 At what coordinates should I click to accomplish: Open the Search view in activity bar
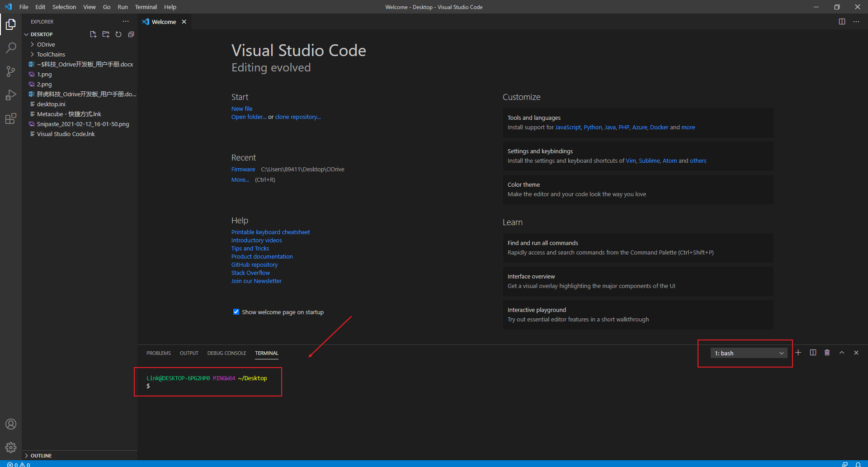click(x=11, y=48)
